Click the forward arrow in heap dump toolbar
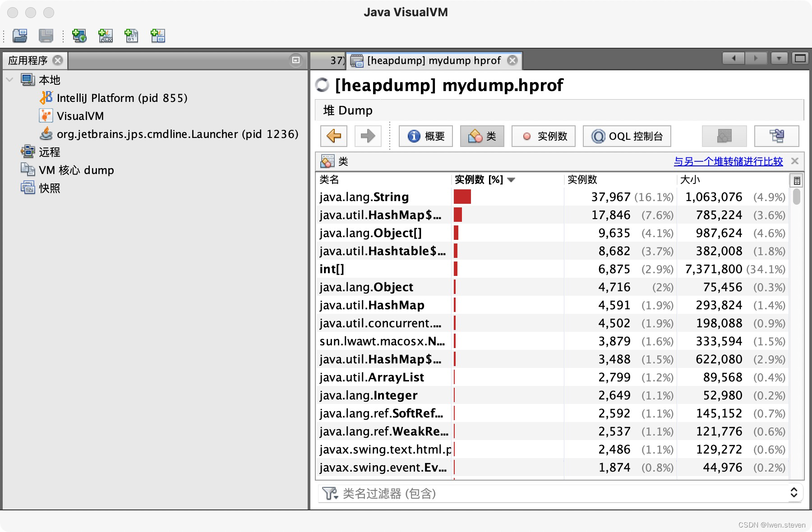 click(x=368, y=136)
